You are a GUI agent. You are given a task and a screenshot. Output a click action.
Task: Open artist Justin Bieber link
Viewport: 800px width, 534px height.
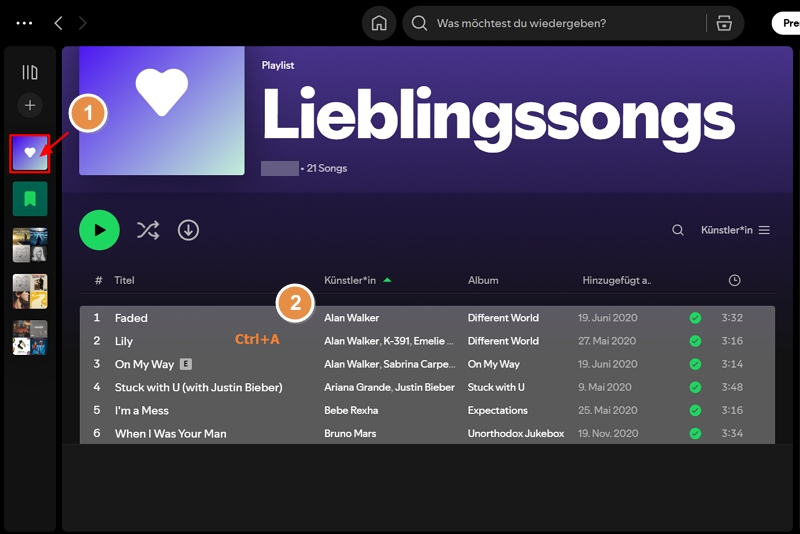pyautogui.click(x=424, y=387)
